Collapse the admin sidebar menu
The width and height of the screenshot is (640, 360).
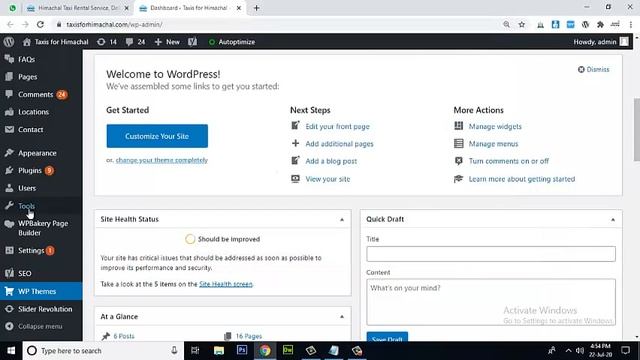pos(34,327)
